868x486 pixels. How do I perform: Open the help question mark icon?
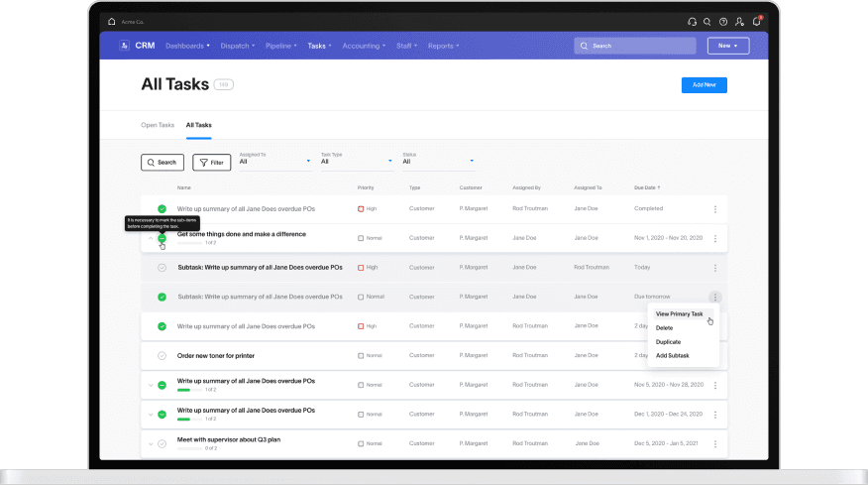723,22
